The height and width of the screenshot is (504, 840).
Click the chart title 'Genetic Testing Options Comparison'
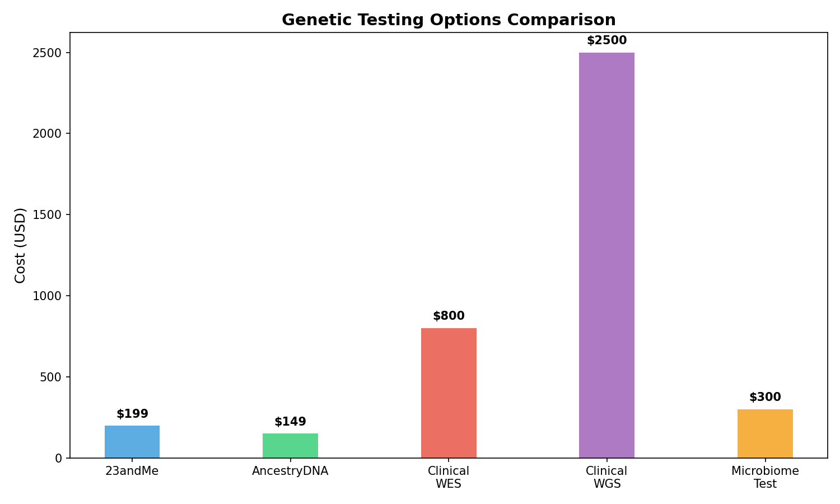tap(449, 20)
